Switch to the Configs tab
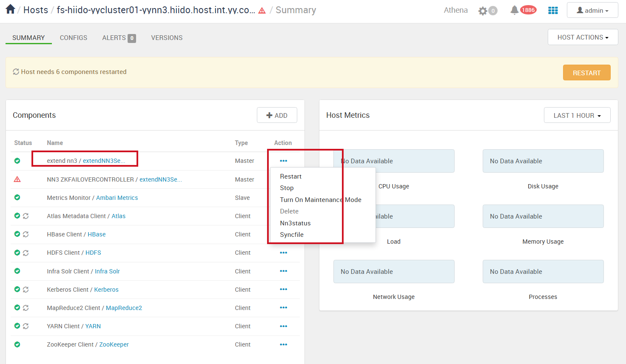 click(74, 38)
